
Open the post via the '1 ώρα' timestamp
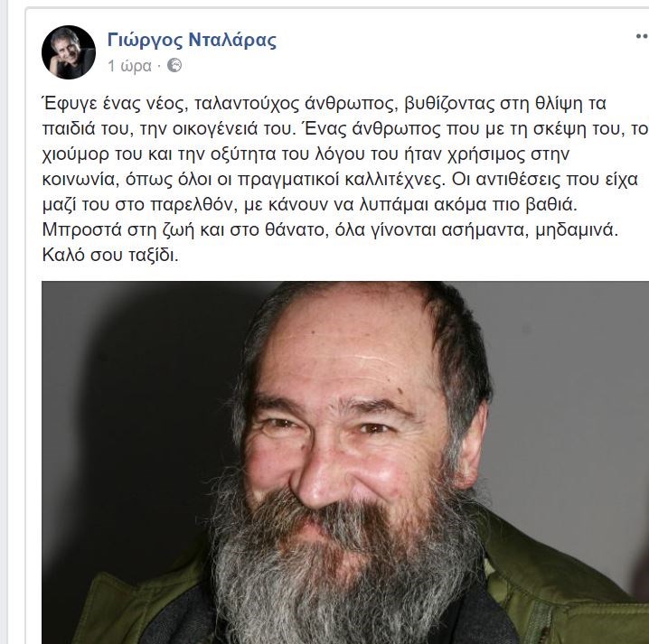[x=129, y=66]
